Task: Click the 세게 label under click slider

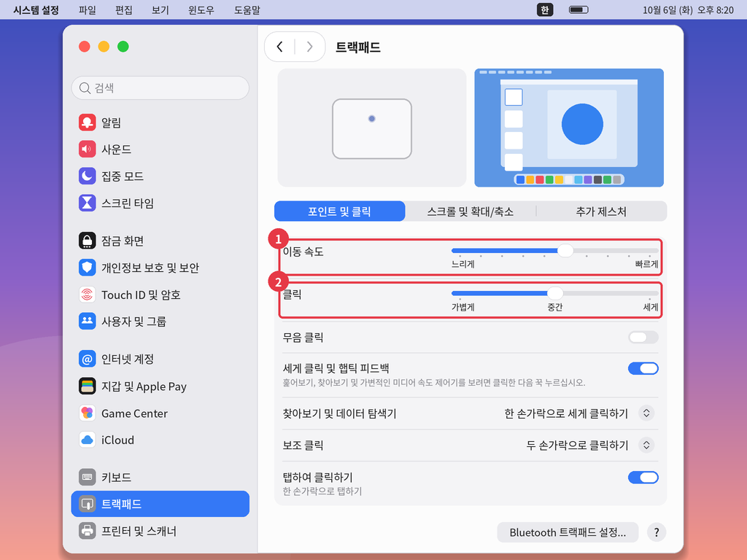Action: (x=651, y=307)
